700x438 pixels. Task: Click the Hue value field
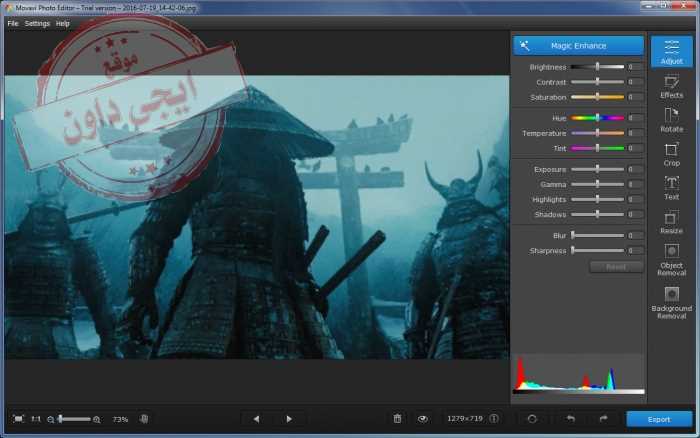coord(634,118)
